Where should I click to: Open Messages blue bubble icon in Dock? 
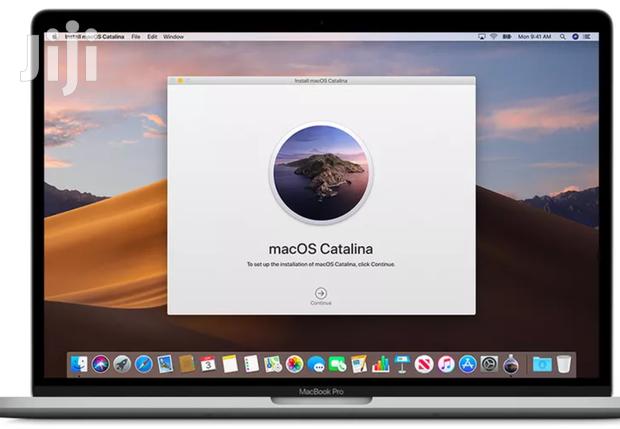(x=316, y=364)
